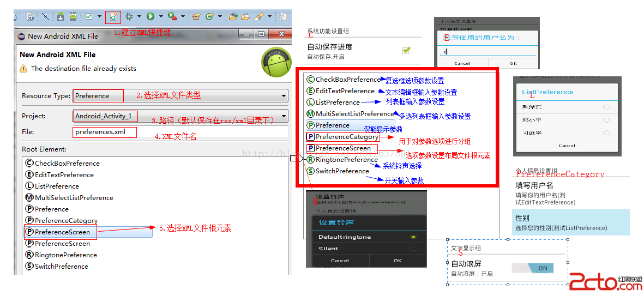Click OK in the username dialog
Viewport: 644px width, 296px height.
tap(513, 64)
